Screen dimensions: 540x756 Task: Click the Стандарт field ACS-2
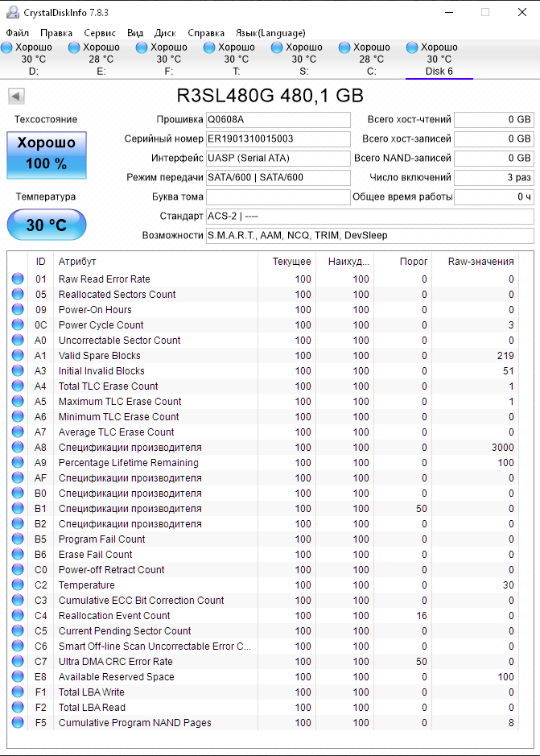coord(370,216)
